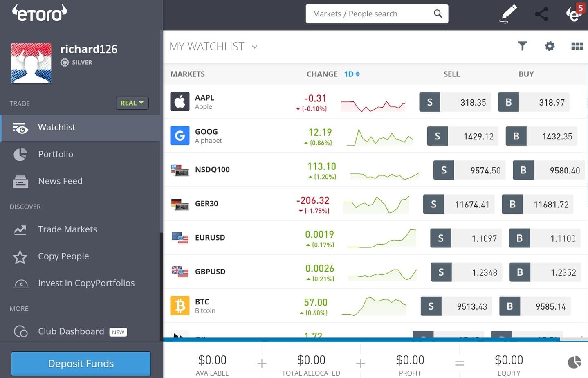Screen dimensions: 588x378
Task: Open the GER30 price sparkline chart
Action: point(376,205)
